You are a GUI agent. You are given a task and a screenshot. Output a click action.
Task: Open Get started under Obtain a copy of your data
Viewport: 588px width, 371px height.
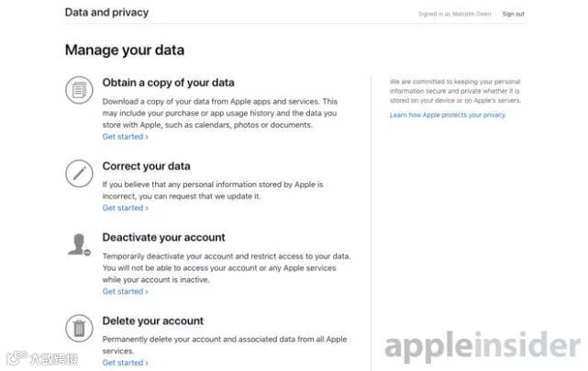125,137
